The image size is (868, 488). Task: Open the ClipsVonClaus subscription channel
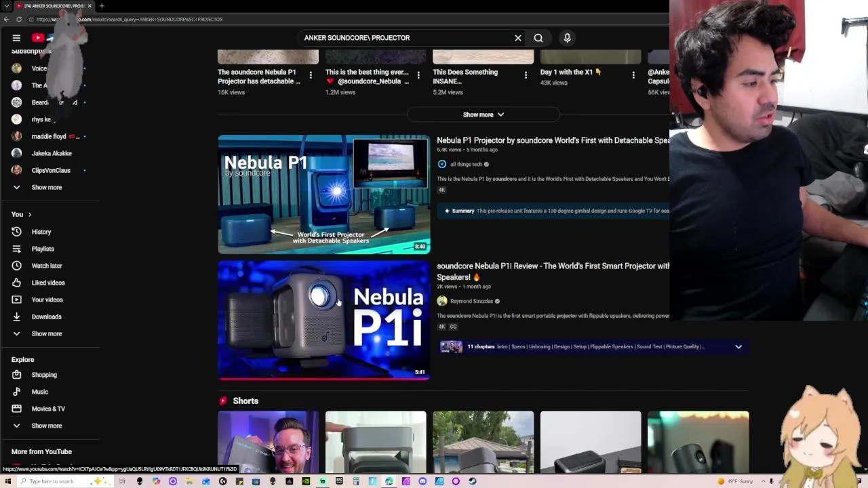coord(50,170)
